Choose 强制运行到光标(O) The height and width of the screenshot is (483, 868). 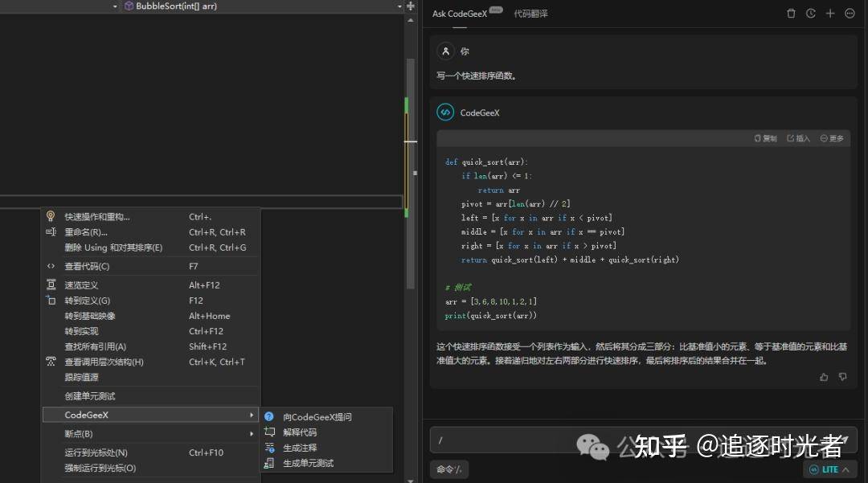click(x=150, y=468)
